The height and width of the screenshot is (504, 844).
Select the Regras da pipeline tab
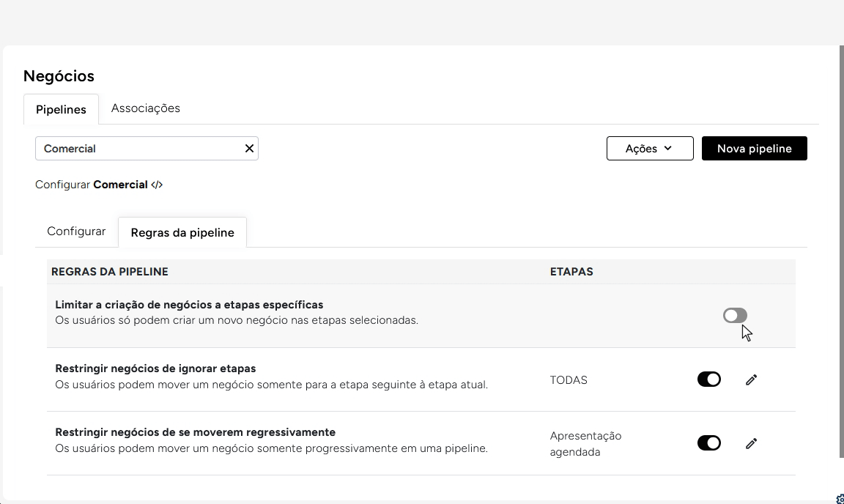coord(182,233)
